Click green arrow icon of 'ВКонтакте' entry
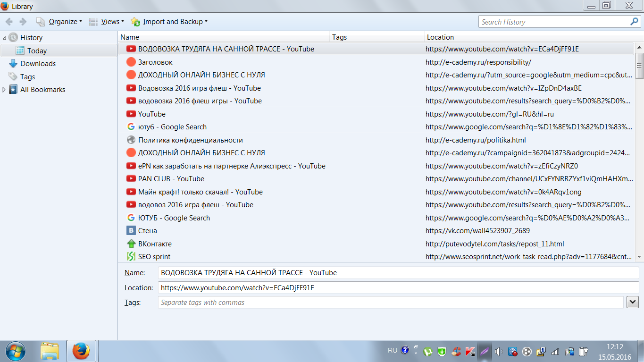Viewport: 644px width, 362px height. [x=131, y=244]
